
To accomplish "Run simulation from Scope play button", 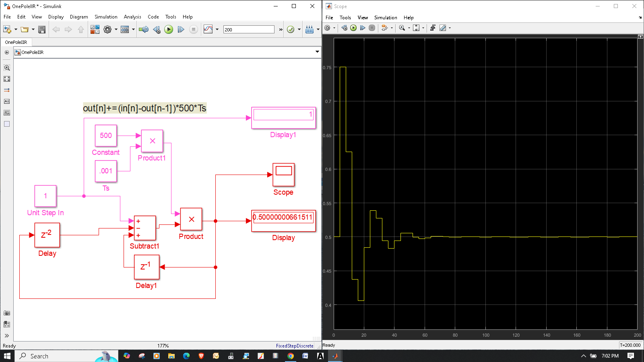I will [x=353, y=28].
